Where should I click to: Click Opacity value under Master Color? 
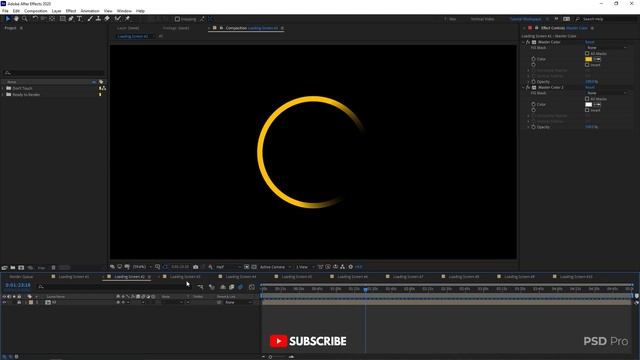pos(591,82)
